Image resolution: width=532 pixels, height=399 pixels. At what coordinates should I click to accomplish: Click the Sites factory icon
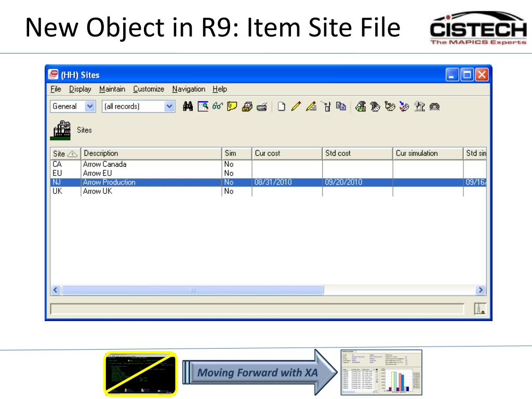click(x=60, y=130)
